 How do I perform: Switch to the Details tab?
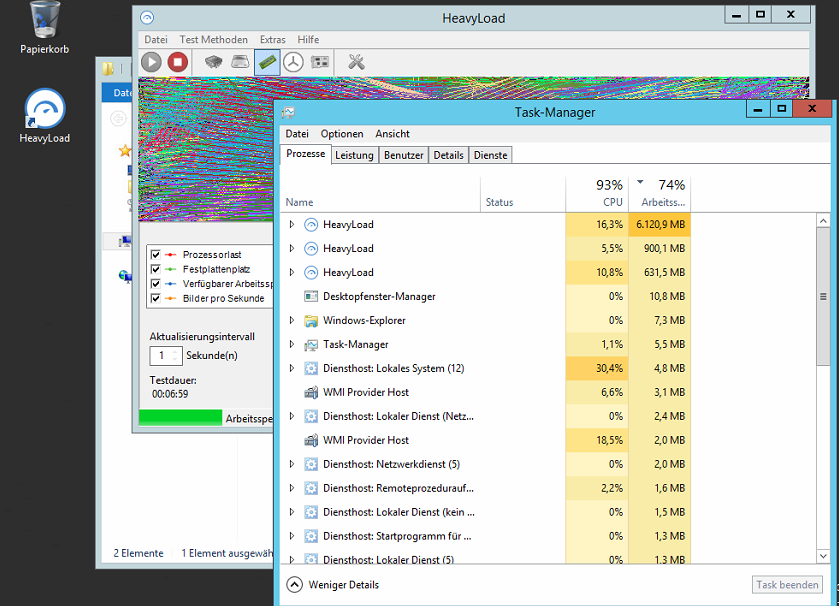(x=448, y=155)
